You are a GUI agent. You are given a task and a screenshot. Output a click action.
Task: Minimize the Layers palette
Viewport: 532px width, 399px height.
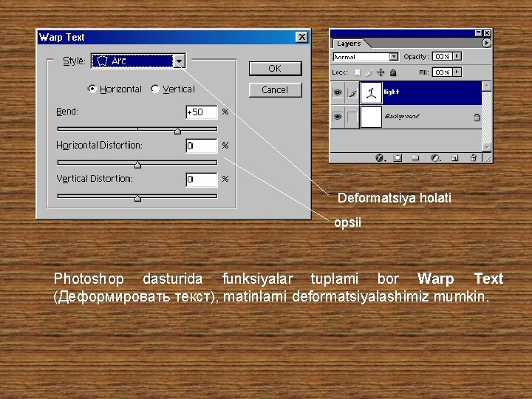click(478, 33)
